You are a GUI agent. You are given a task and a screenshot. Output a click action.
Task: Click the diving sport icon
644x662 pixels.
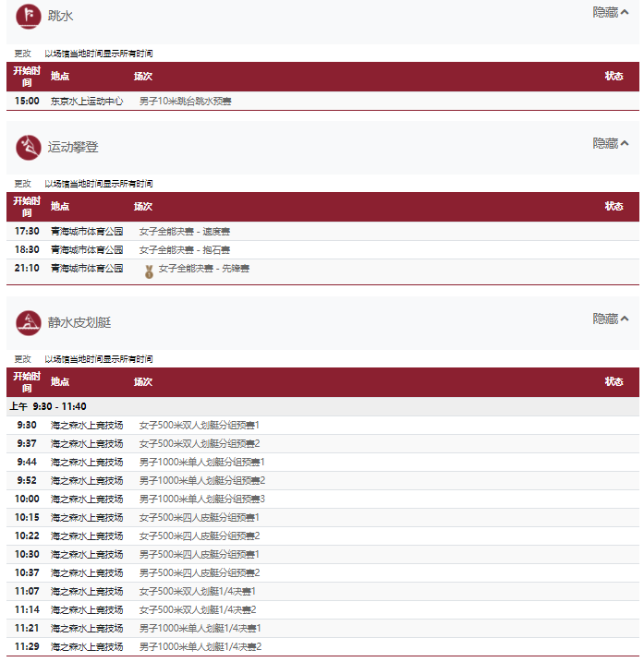(29, 17)
